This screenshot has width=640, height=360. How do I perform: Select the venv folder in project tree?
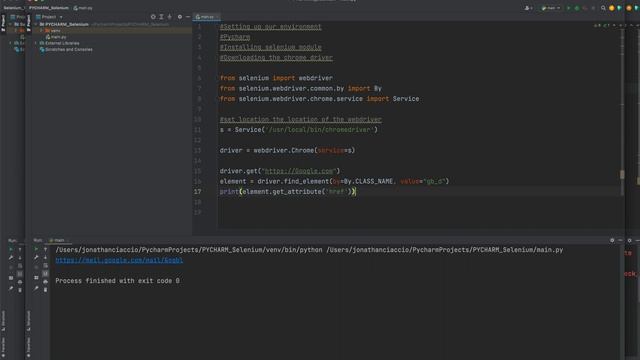(x=53, y=31)
